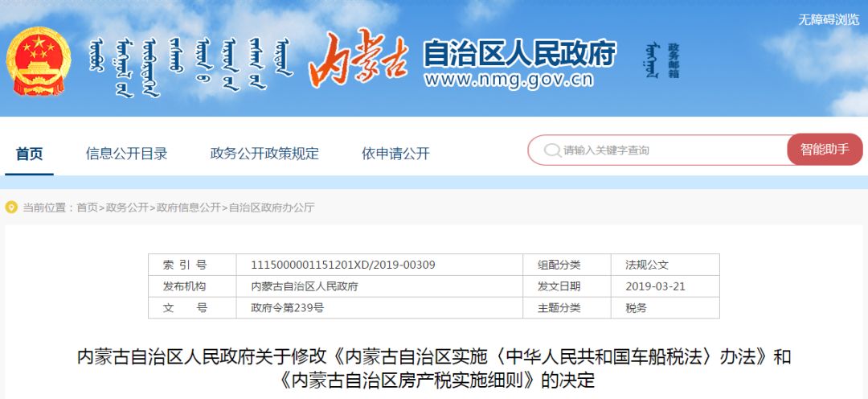Click the document title heading
868x399 pixels.
pyautogui.click(x=434, y=368)
